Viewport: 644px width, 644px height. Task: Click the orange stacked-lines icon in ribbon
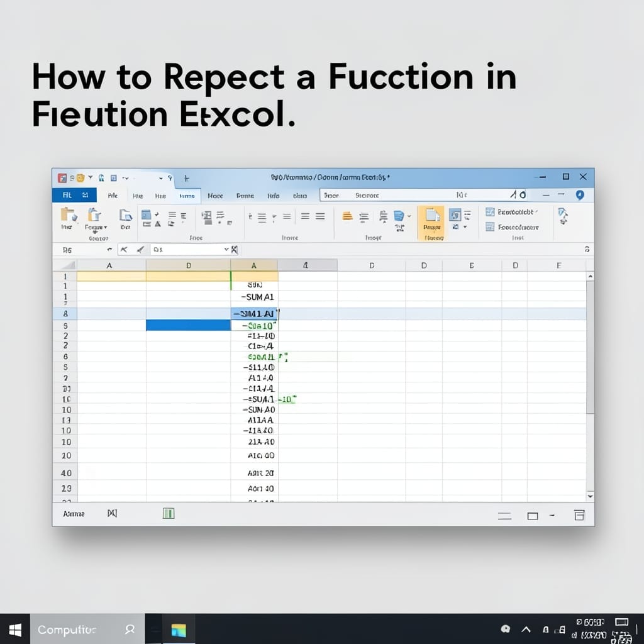point(347,216)
